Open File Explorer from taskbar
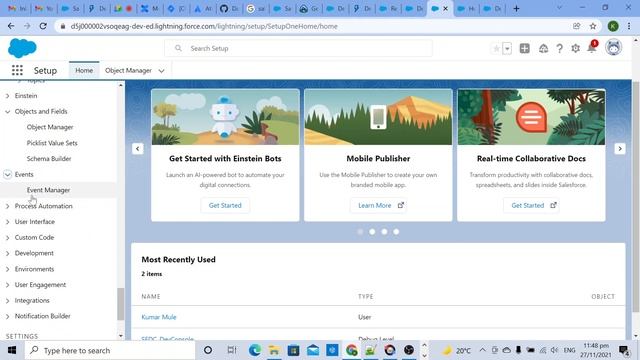Image resolution: width=640 pixels, height=360 pixels. [274, 350]
